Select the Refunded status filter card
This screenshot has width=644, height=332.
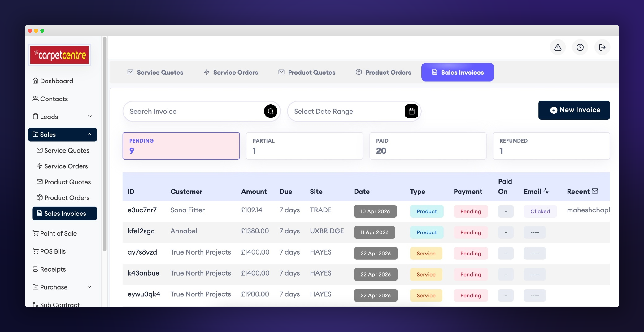(x=551, y=146)
